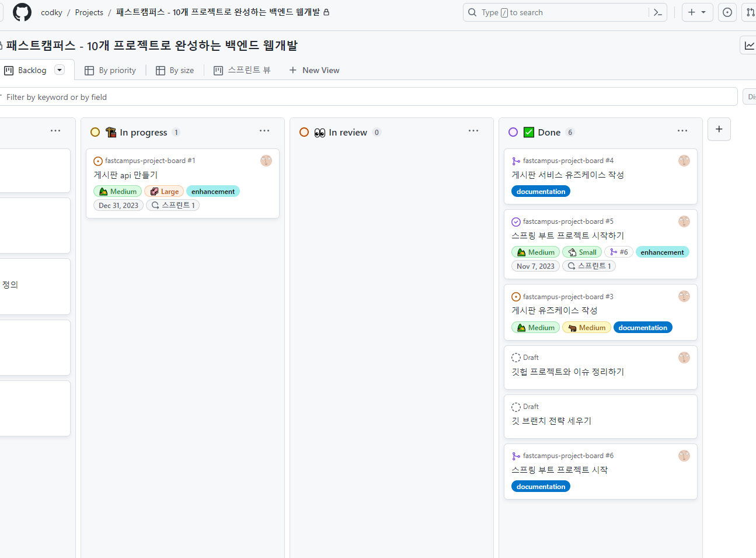Viewport: 756px width, 558px height.
Task: Open the 스프링 부트 프로젝트 시작하기 title
Action: coord(567,235)
